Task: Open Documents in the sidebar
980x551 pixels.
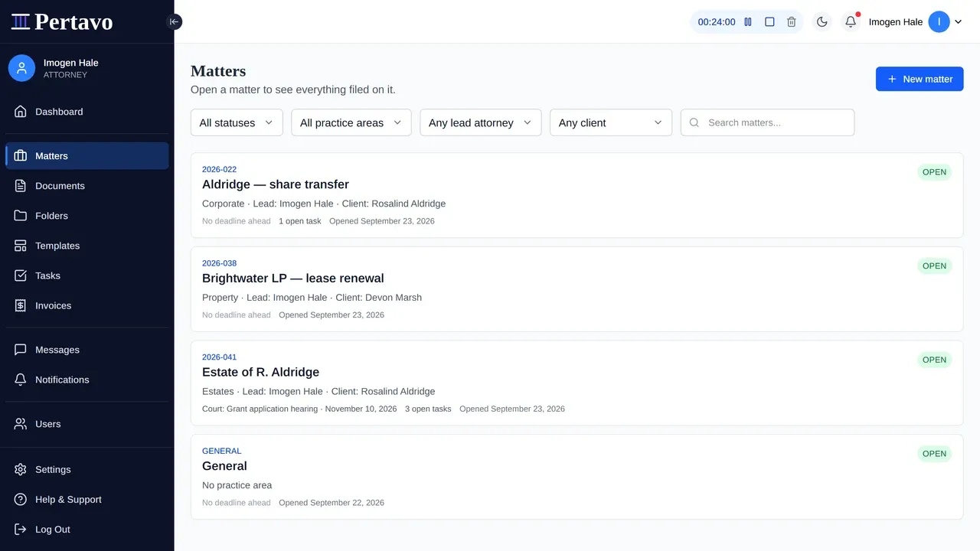Action: 87,186
